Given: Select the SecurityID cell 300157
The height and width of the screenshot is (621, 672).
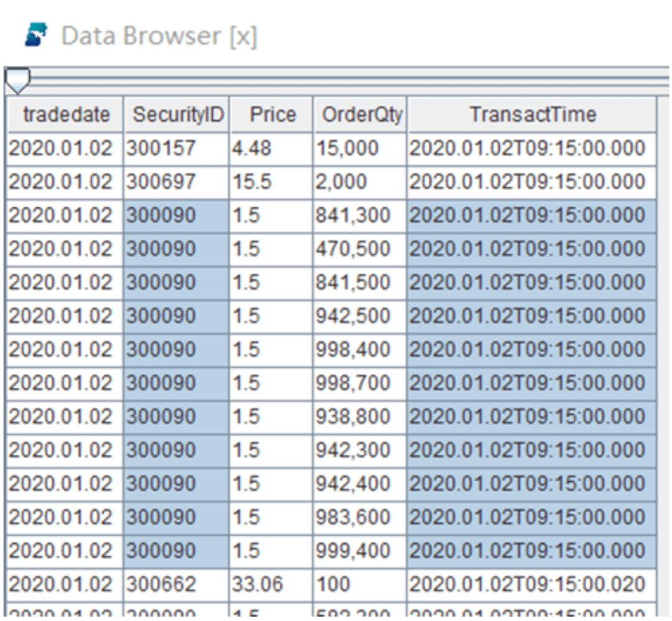Looking at the screenshot, I should coord(177,148).
